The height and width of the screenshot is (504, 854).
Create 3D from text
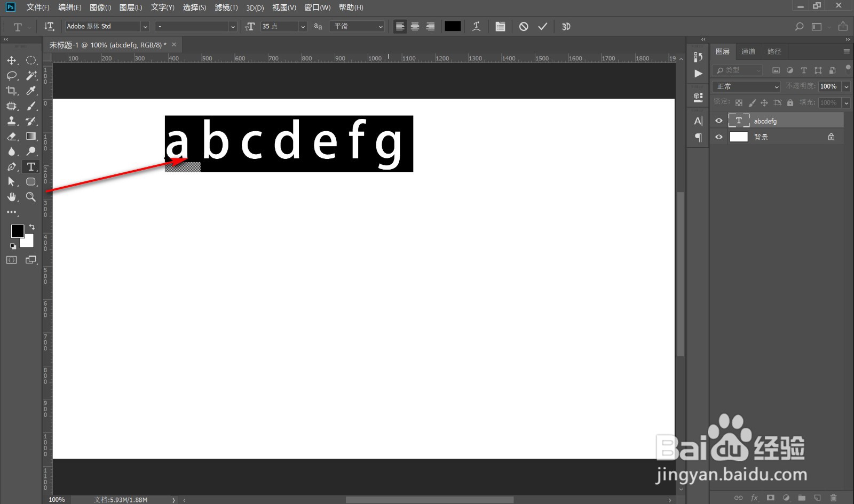click(566, 26)
